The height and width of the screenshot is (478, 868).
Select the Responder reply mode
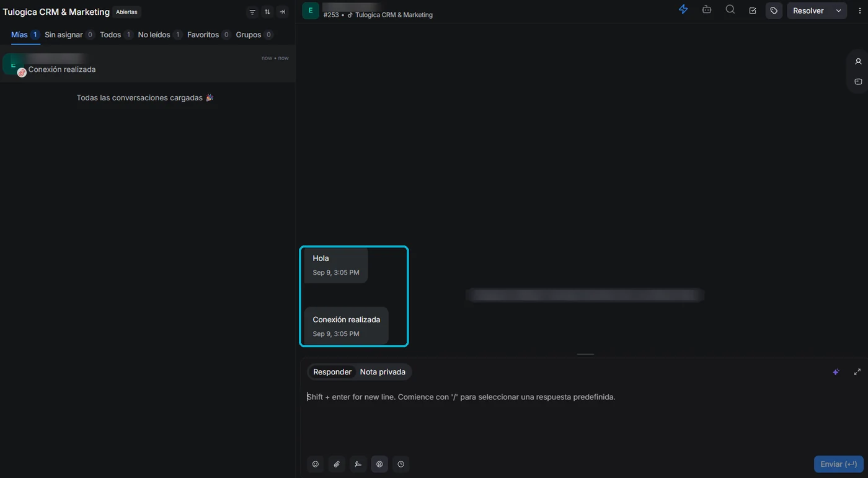[x=332, y=372]
